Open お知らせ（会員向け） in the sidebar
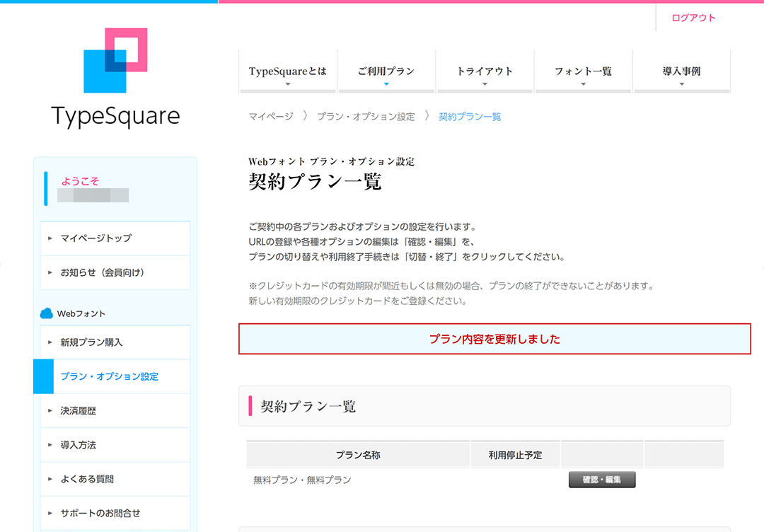This screenshot has height=532, width=764. [115, 273]
